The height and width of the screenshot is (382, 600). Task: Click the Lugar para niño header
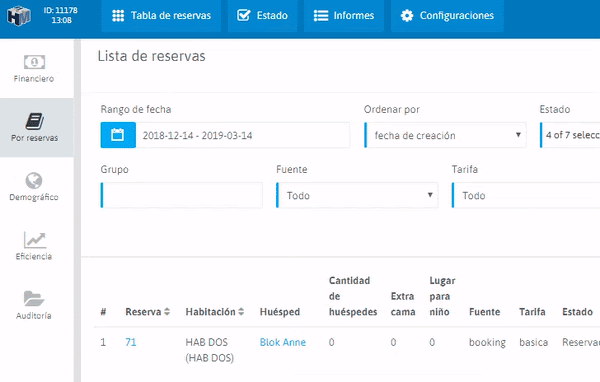pyautogui.click(x=442, y=296)
